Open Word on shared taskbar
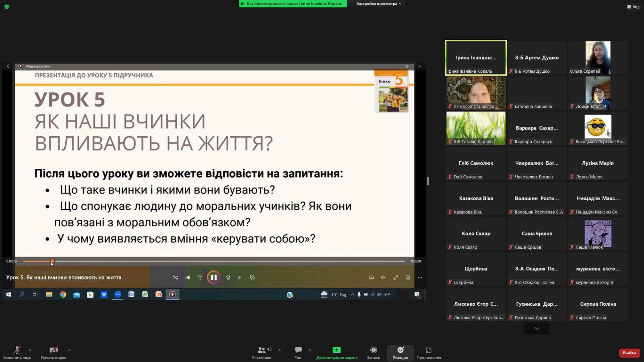Screen dimensions: 644x362 131,294
